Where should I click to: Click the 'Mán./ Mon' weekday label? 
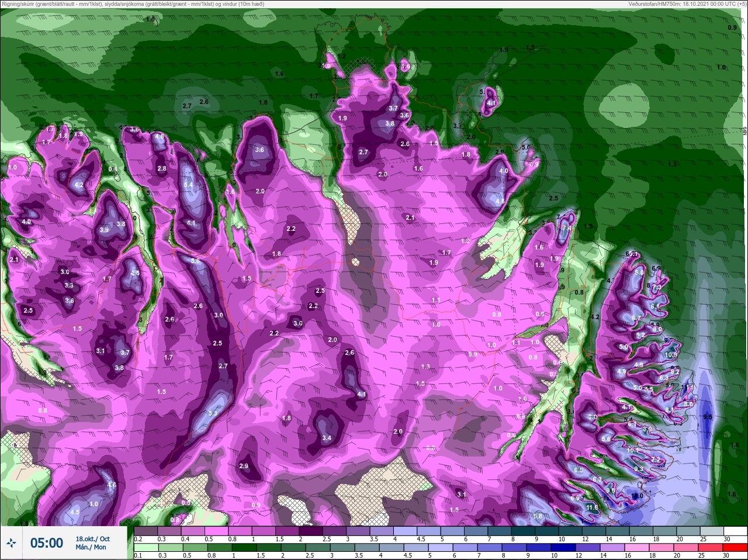pyautogui.click(x=91, y=547)
